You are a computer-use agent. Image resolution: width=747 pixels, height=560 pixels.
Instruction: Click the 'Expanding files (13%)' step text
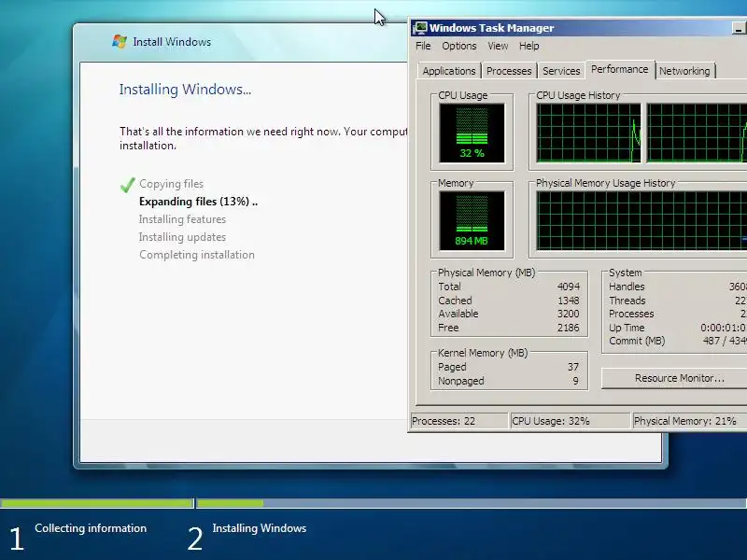pos(198,202)
